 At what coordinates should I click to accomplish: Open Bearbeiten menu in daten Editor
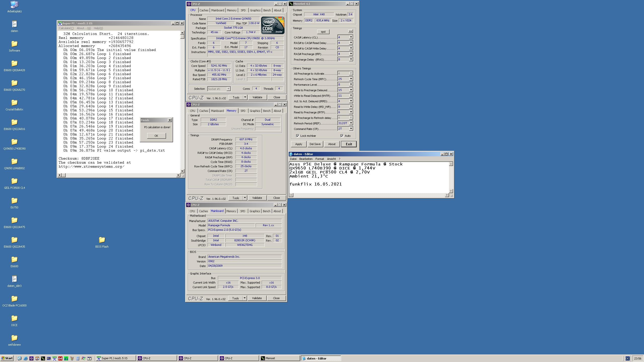(306, 159)
